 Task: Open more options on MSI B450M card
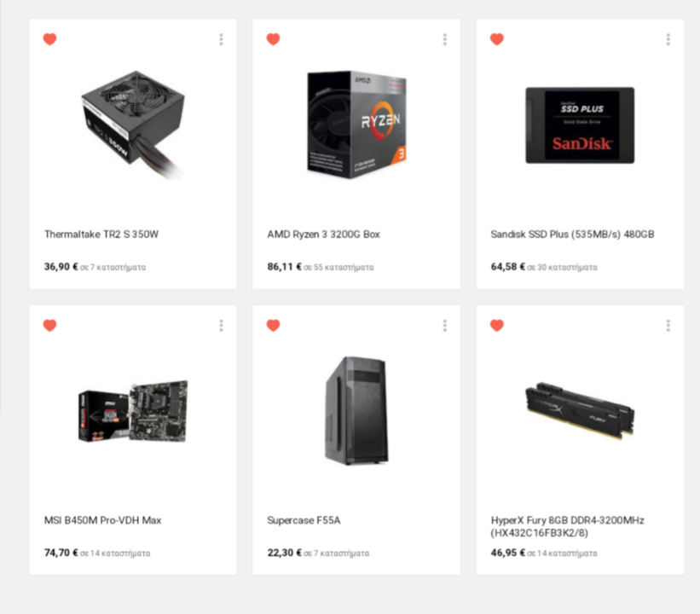pos(221,325)
